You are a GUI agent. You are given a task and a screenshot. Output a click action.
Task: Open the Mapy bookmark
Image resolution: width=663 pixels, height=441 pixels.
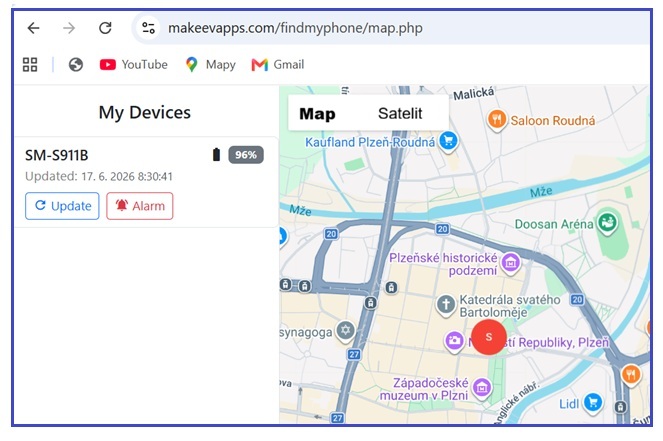[210, 65]
